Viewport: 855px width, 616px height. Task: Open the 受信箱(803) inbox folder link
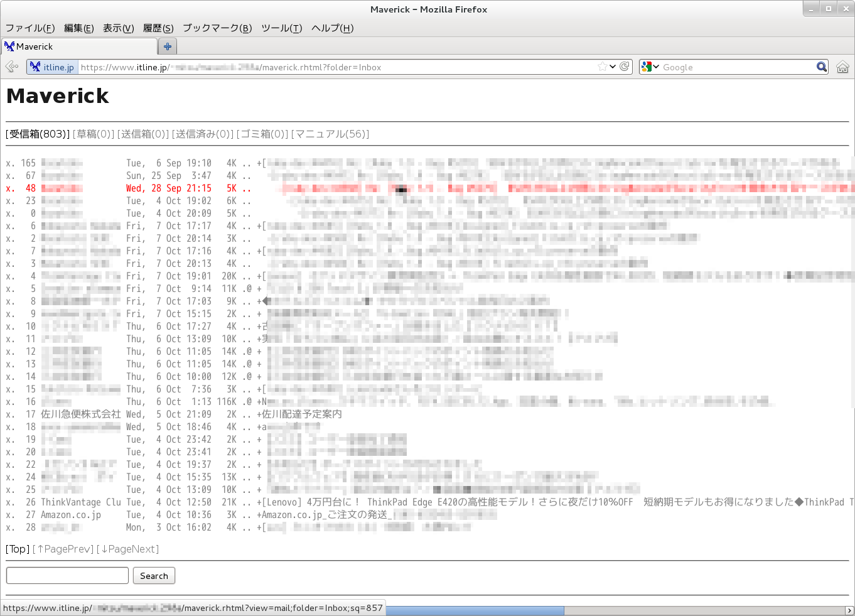[38, 134]
